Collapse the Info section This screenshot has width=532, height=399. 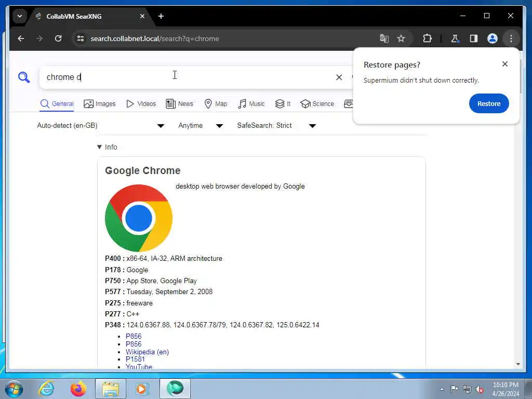tap(107, 147)
